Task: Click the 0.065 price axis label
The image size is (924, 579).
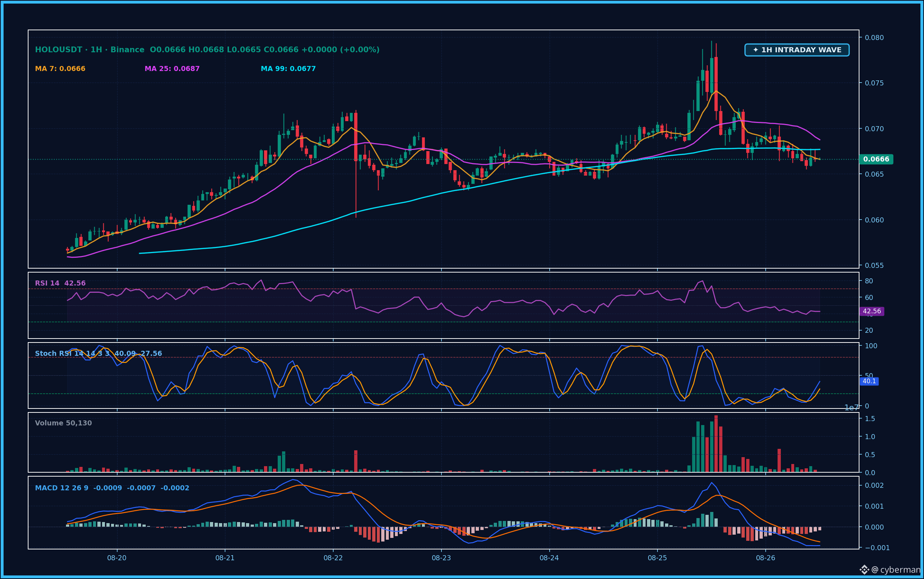Action: 875,174
